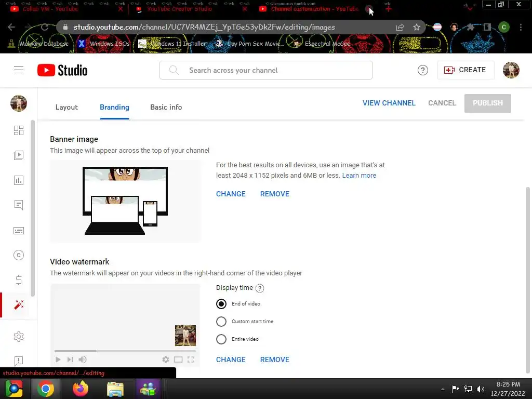Click the CANCEL button
This screenshot has height=399, width=532.
[x=442, y=103]
